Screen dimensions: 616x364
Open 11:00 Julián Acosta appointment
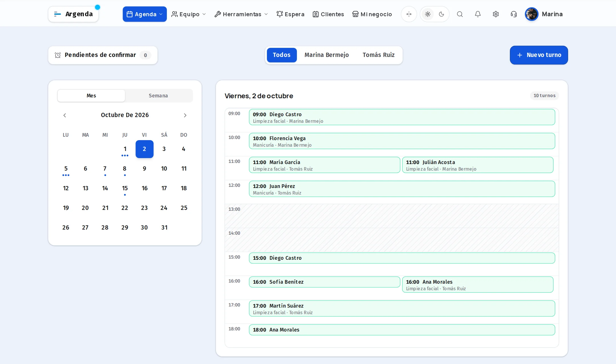(478, 165)
